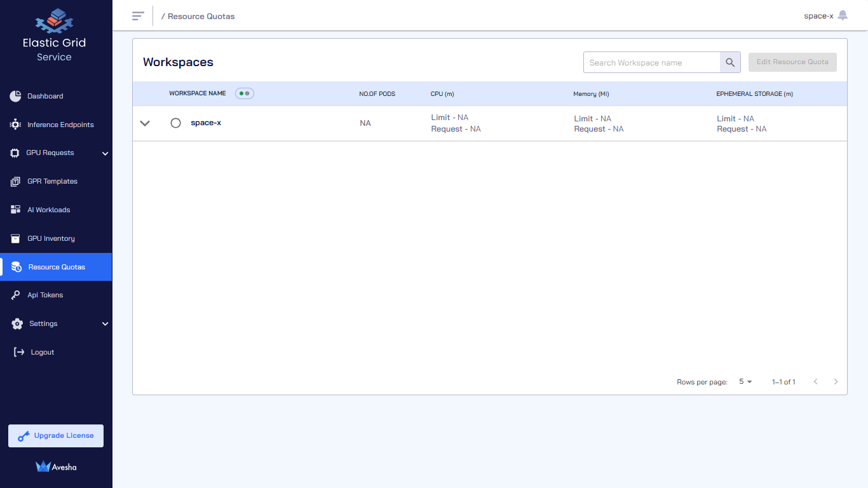This screenshot has width=868, height=488.
Task: Open the Rows per page dropdown
Action: click(745, 382)
